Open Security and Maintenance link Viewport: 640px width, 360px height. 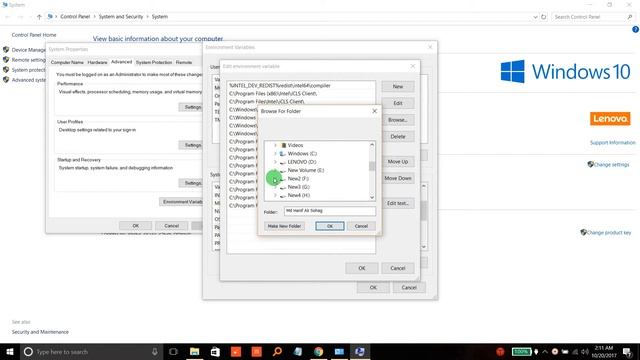[x=40, y=332]
